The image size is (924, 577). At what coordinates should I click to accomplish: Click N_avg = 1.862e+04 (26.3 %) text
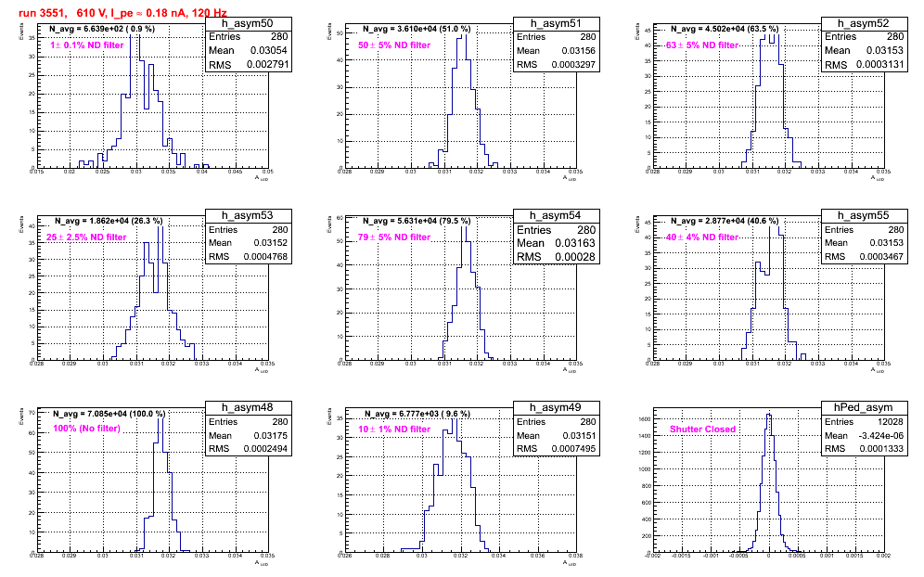point(109,221)
